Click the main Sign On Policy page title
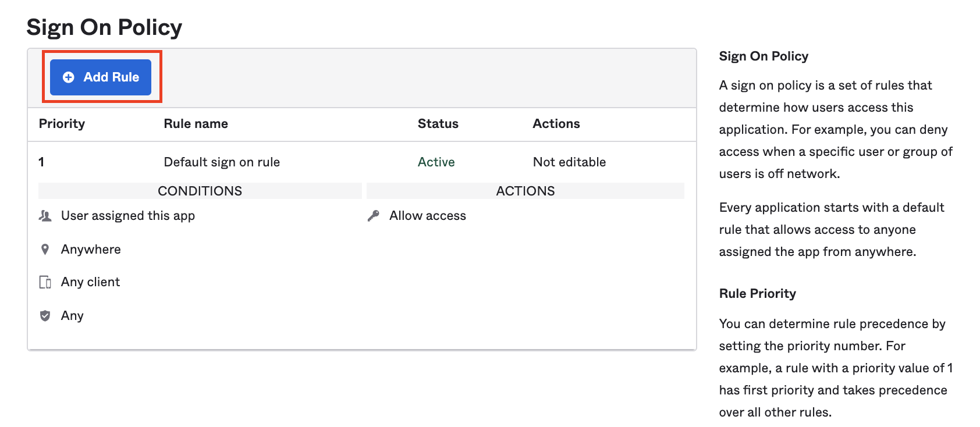This screenshot has width=980, height=427. click(x=104, y=27)
